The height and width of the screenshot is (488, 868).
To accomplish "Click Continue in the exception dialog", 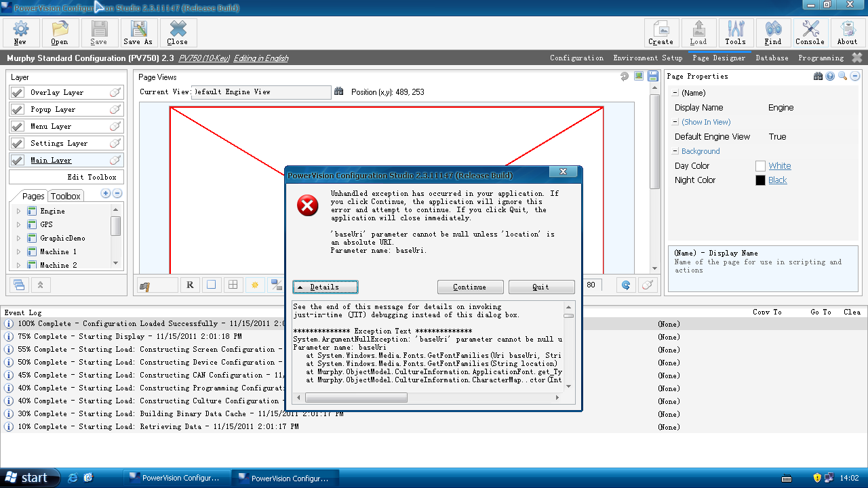I will tap(470, 287).
